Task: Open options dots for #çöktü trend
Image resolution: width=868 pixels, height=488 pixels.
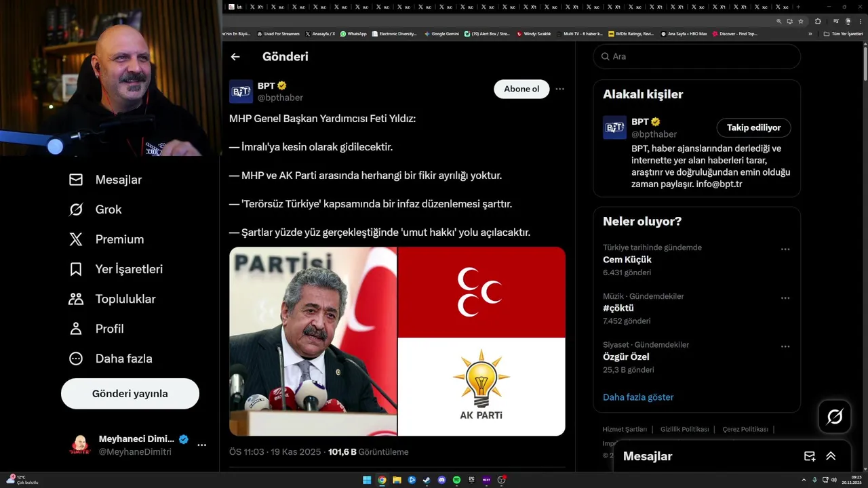Action: pos(785,298)
